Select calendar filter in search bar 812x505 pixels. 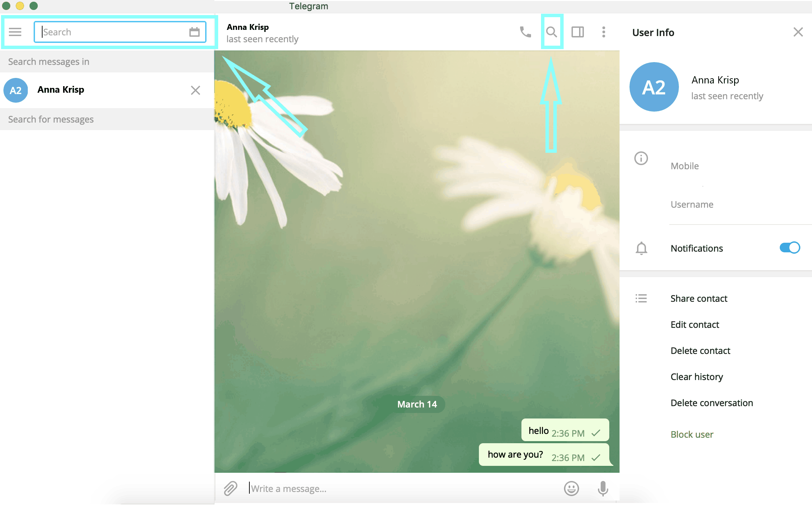point(195,32)
